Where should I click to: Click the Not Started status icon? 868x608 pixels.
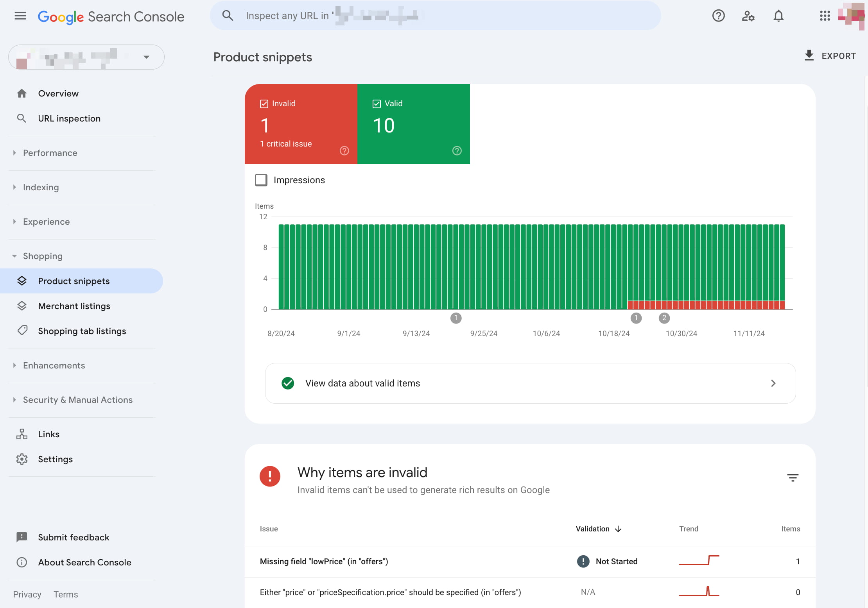(583, 562)
